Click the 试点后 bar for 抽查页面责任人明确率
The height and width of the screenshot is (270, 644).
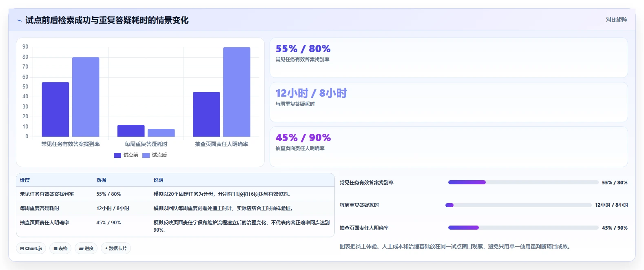237,92
